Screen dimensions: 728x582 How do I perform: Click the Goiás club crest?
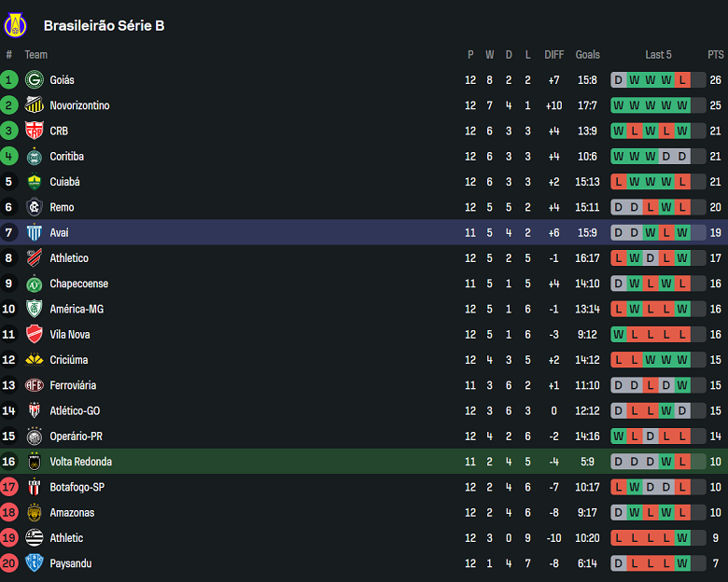(35, 80)
